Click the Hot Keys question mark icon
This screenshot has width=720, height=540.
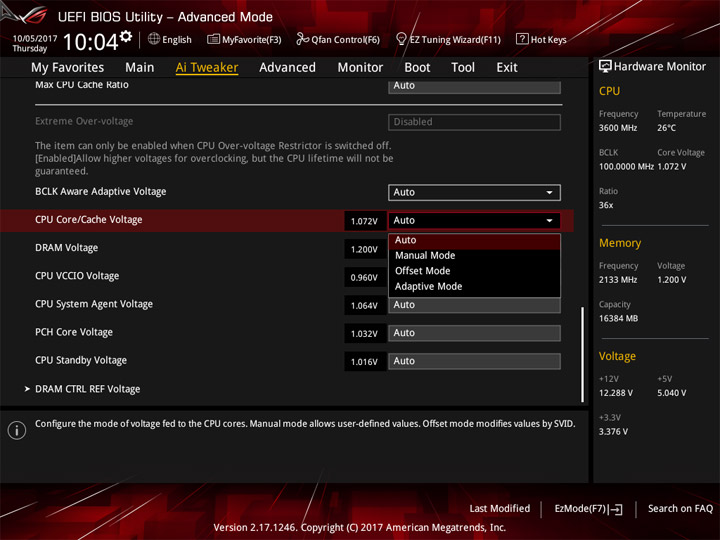522,39
